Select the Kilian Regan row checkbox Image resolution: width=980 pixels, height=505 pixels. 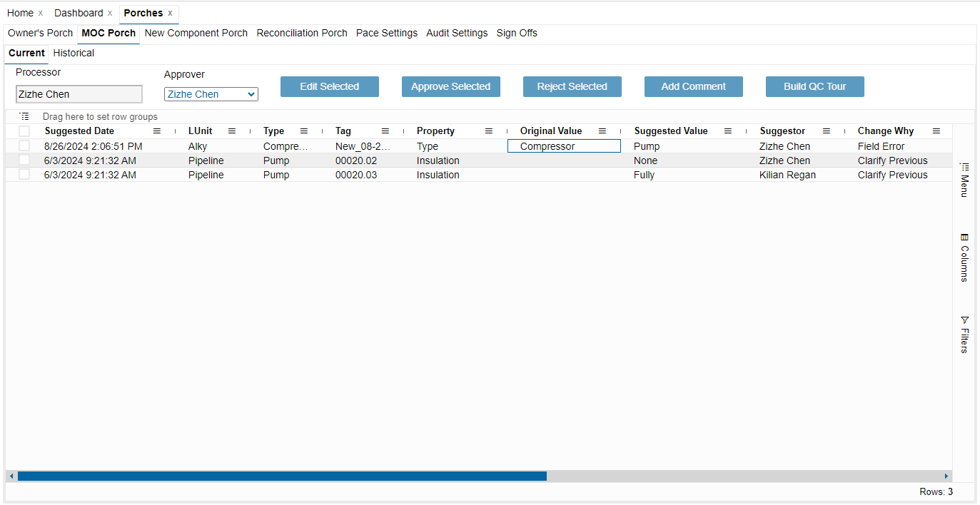[25, 175]
